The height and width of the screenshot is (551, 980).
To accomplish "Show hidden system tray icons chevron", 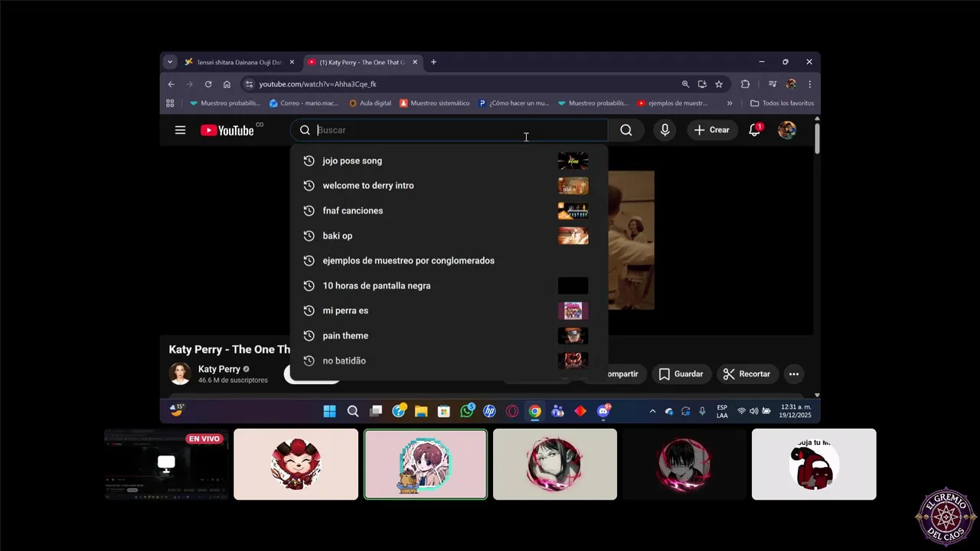I will pyautogui.click(x=652, y=411).
